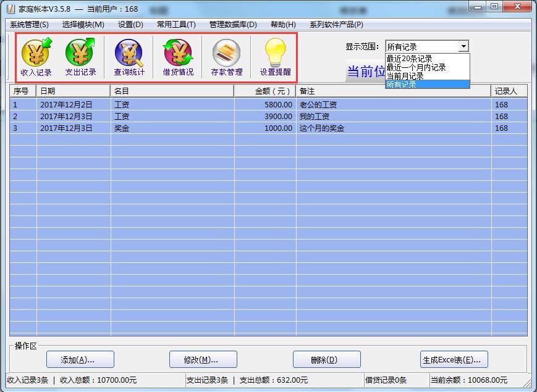Viewport: 537px width, 392px height.
Task: Click the 添加 (Add) button
Action: (80, 359)
